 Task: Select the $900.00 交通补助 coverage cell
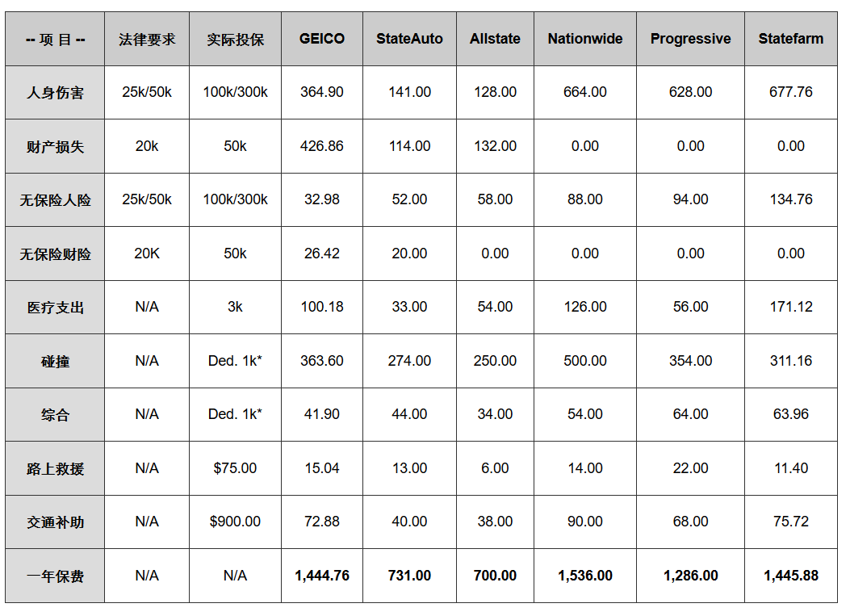[235, 522]
